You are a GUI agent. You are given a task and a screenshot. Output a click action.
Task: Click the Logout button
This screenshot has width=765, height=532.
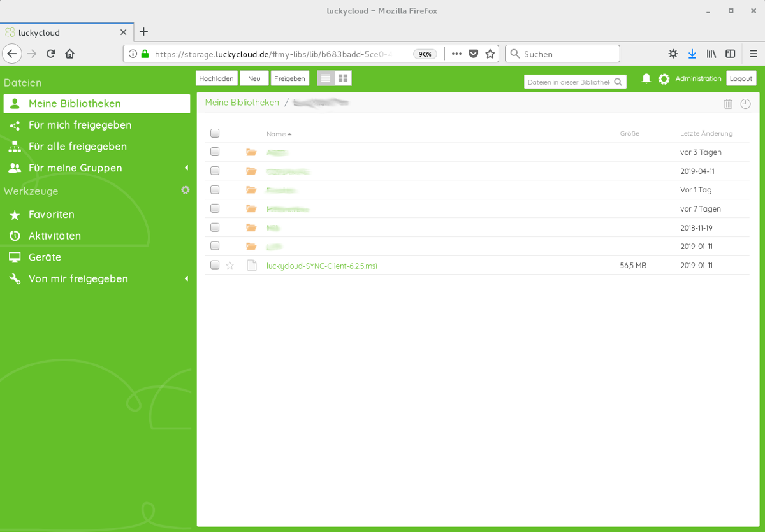point(741,78)
